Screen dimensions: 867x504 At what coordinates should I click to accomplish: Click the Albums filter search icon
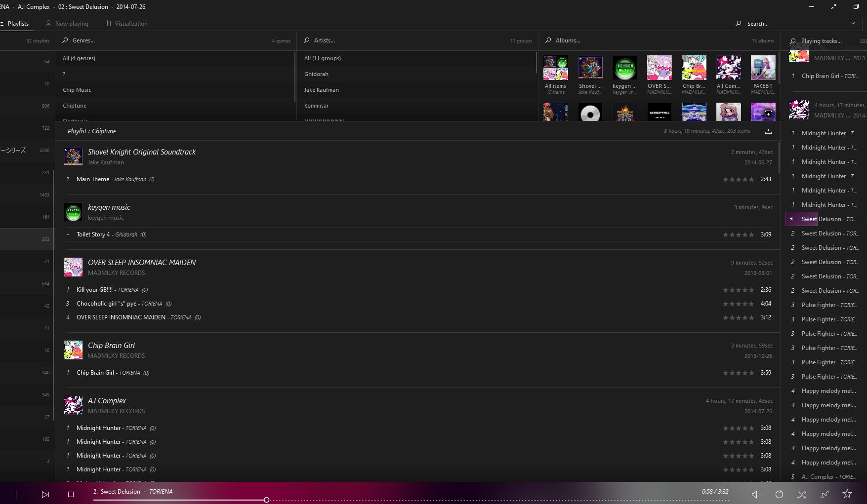(548, 40)
